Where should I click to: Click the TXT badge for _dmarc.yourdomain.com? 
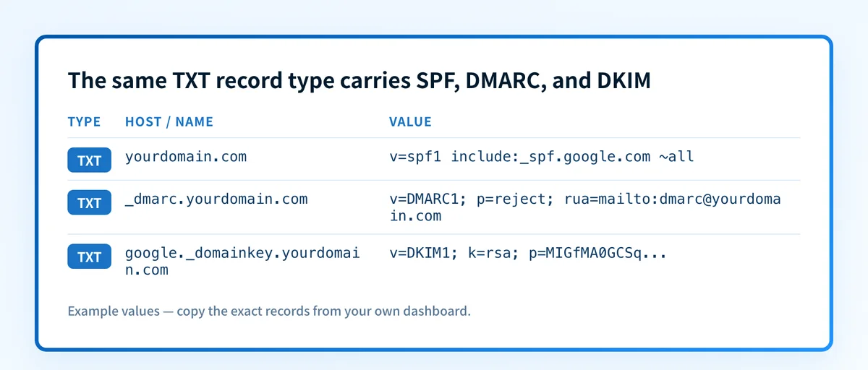click(x=89, y=202)
